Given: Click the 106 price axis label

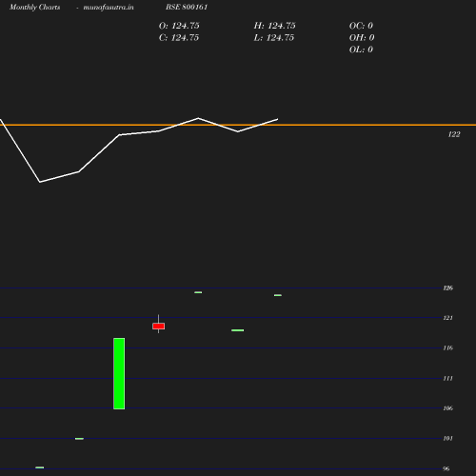Looking at the screenshot, I should [x=447, y=408].
